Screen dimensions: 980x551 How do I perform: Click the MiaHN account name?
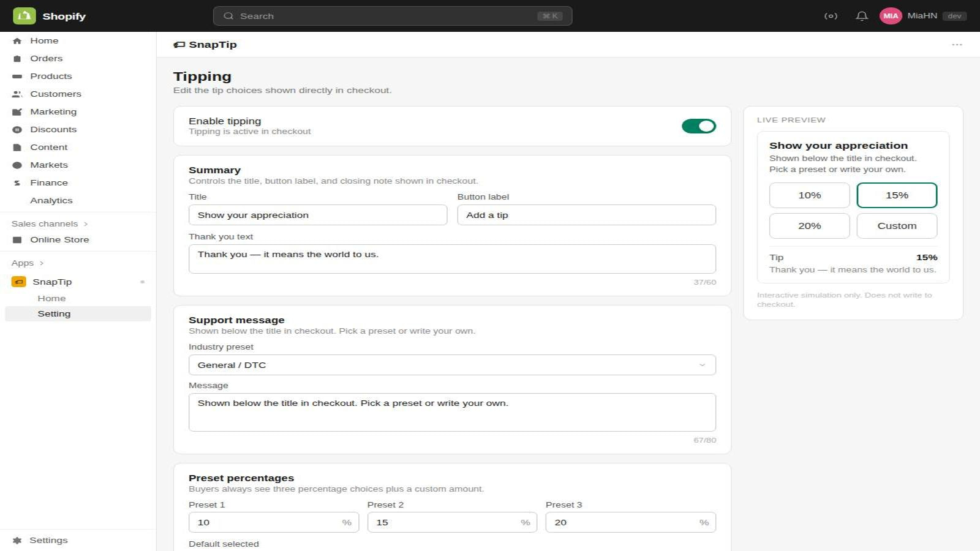[922, 16]
